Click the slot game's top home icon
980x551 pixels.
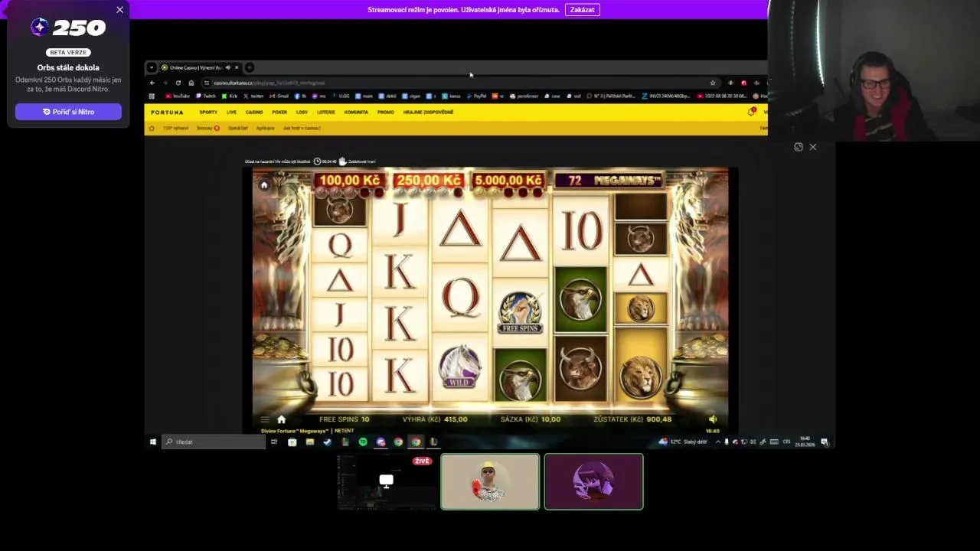[x=264, y=185]
